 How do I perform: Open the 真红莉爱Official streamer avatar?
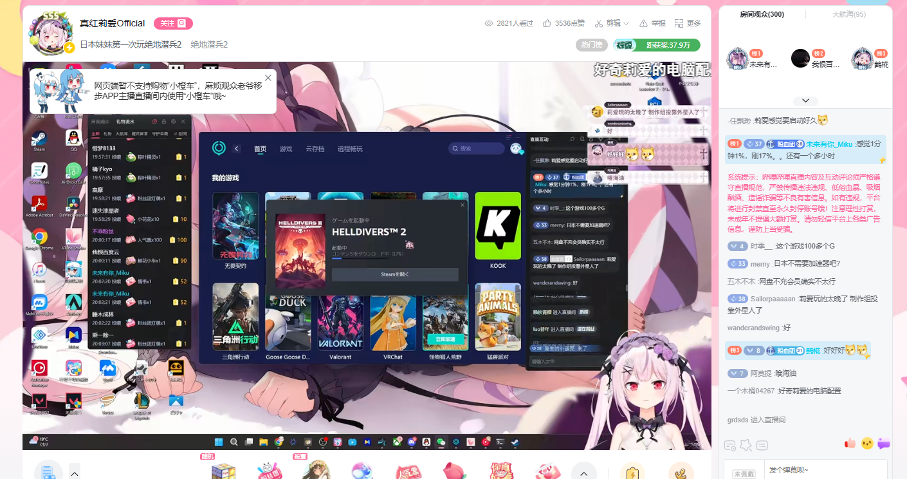(x=50, y=32)
